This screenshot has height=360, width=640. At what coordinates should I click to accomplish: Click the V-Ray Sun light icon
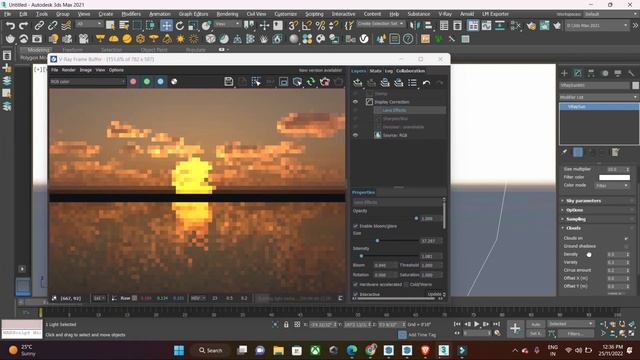click(x=180, y=39)
